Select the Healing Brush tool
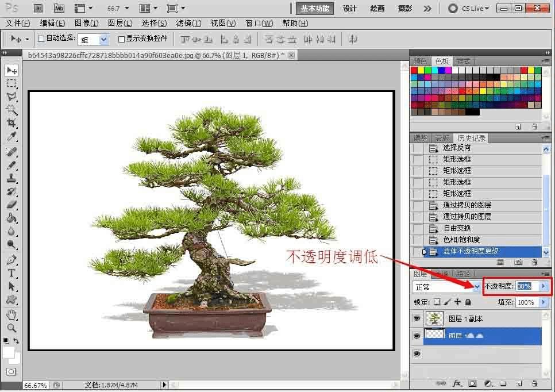Viewport: 555px width, 392px height. [x=11, y=152]
